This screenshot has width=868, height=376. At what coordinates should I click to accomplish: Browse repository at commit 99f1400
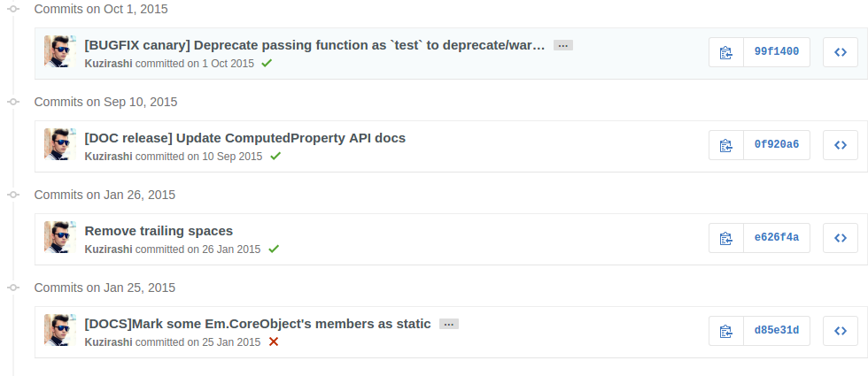coord(841,52)
